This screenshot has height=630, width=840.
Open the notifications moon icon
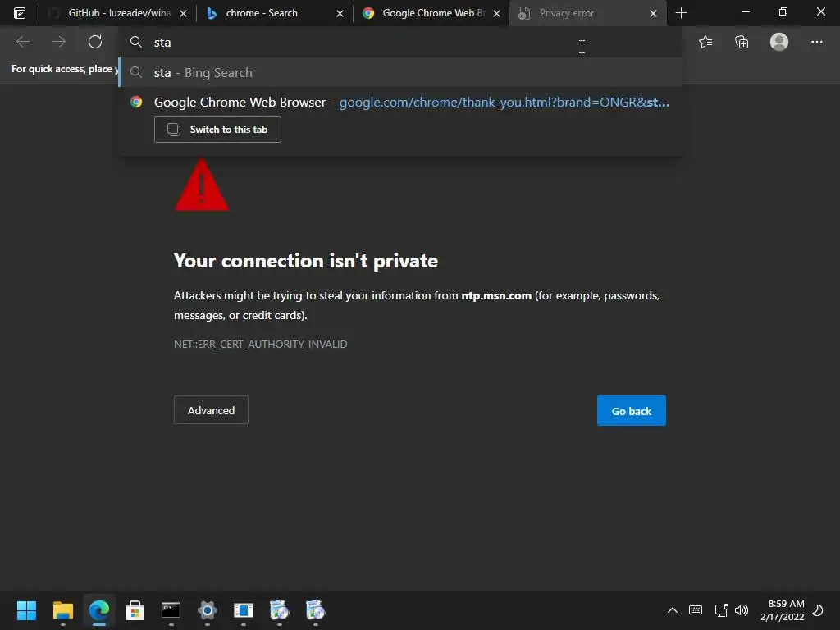click(x=818, y=610)
